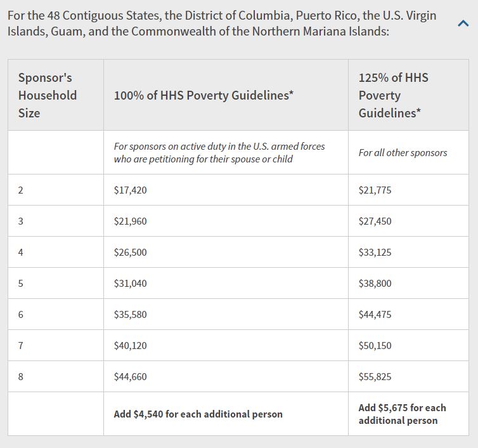The width and height of the screenshot is (478, 448).
Task: Select the $21,775 cell in the 125% column
Action: tap(408, 190)
